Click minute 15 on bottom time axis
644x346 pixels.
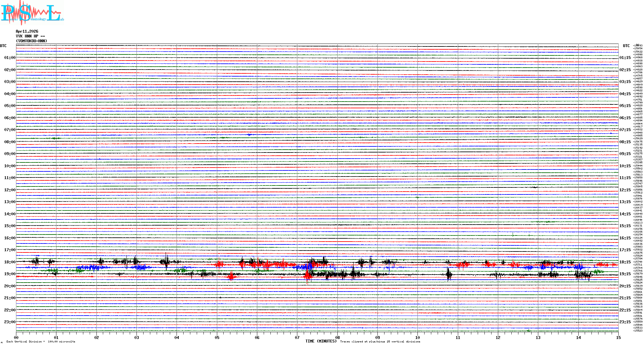click(x=618, y=338)
